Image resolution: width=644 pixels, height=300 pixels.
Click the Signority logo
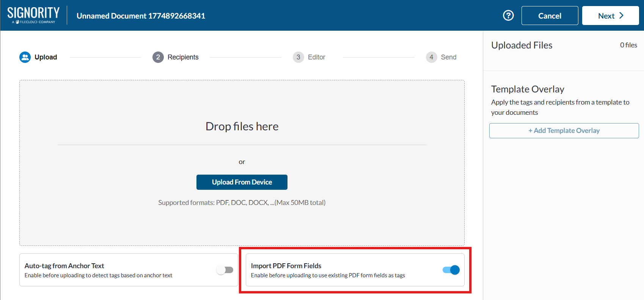click(33, 15)
